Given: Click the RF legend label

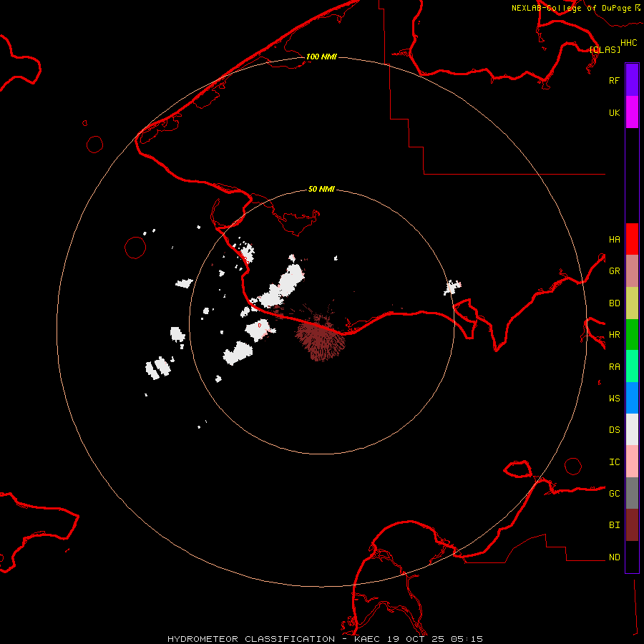Looking at the screenshot, I should coord(614,80).
